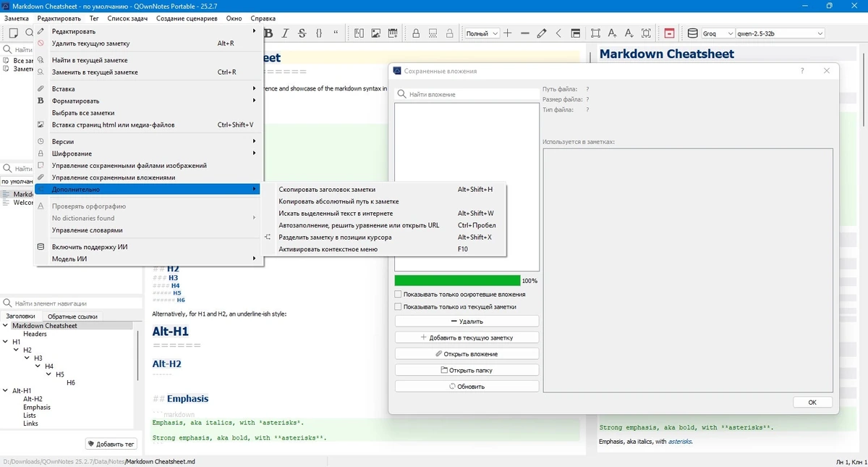This screenshot has height=467, width=868.
Task: Check show only attachments from current note
Action: pyautogui.click(x=399, y=307)
